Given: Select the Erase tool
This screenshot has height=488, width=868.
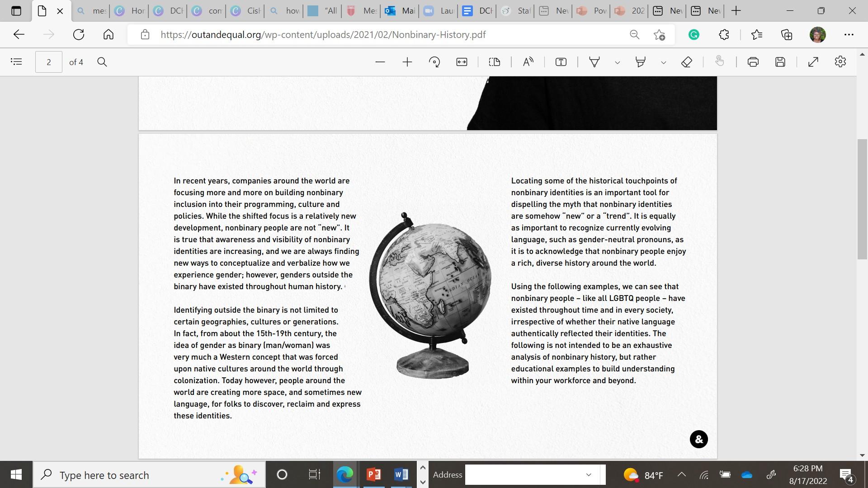Looking at the screenshot, I should click(x=687, y=62).
